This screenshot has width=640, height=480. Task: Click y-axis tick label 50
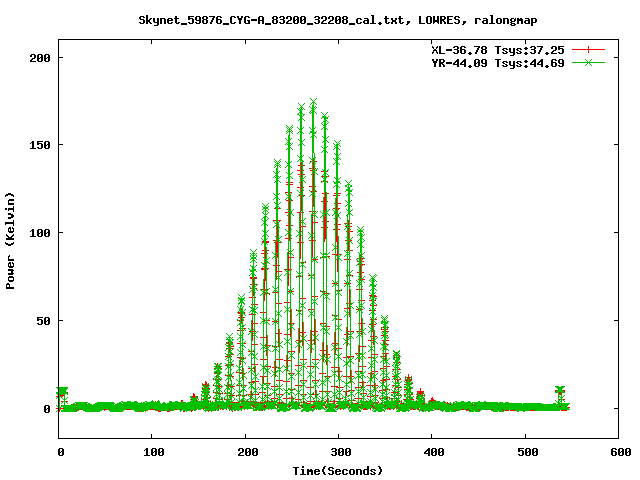click(x=43, y=321)
